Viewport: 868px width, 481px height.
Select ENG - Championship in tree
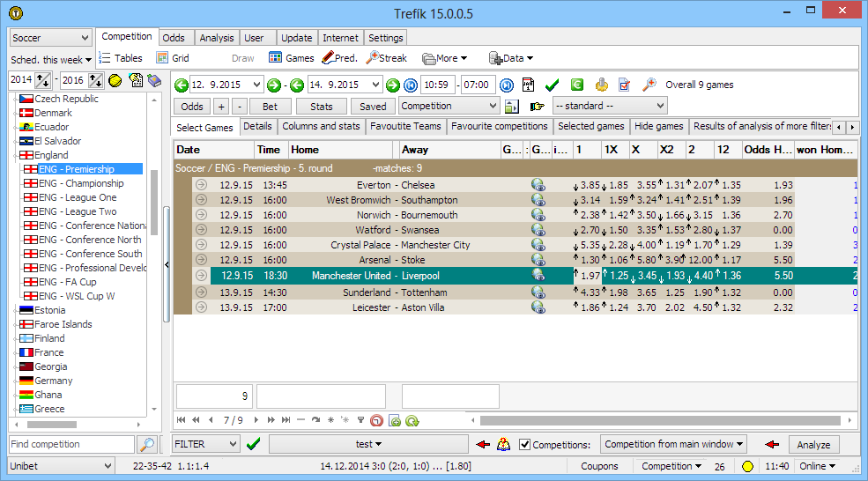(81, 183)
